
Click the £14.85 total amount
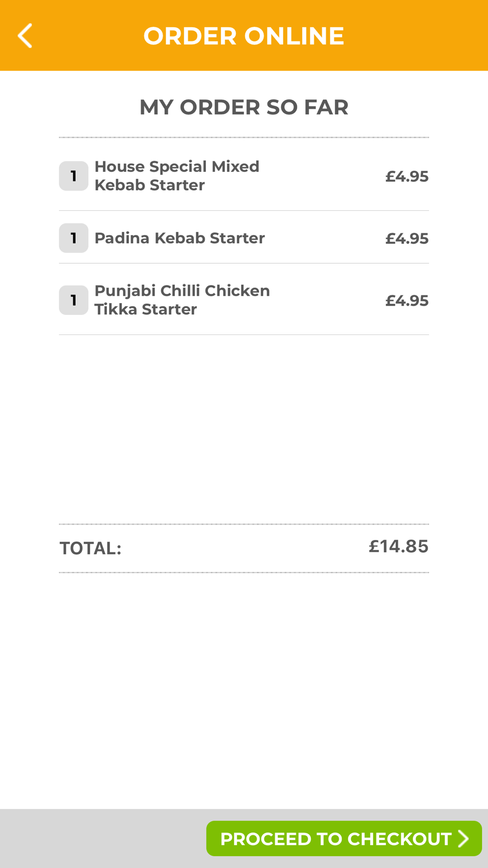click(398, 546)
